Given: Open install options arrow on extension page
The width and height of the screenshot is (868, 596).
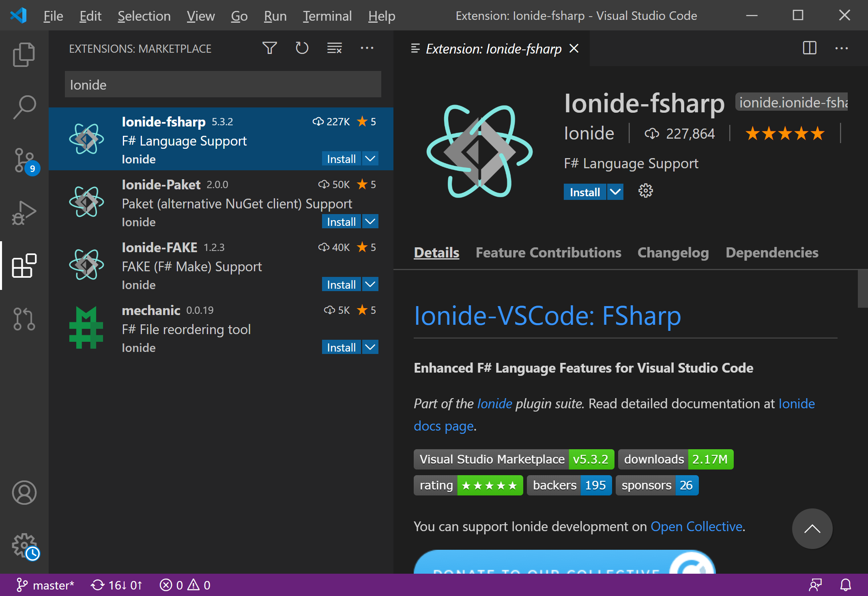Looking at the screenshot, I should click(615, 191).
